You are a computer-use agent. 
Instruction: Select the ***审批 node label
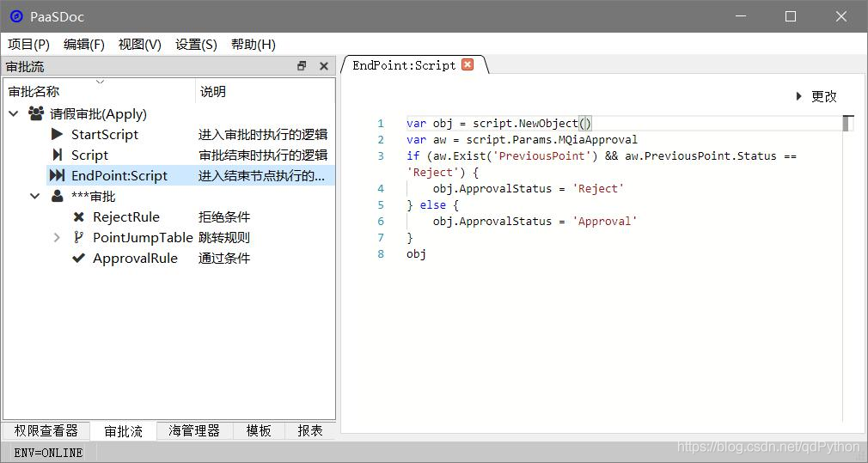click(94, 197)
